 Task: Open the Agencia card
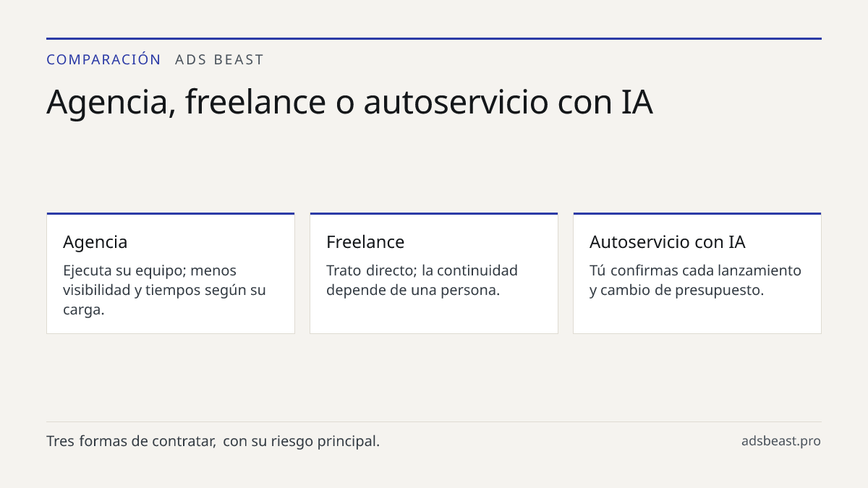(x=171, y=273)
